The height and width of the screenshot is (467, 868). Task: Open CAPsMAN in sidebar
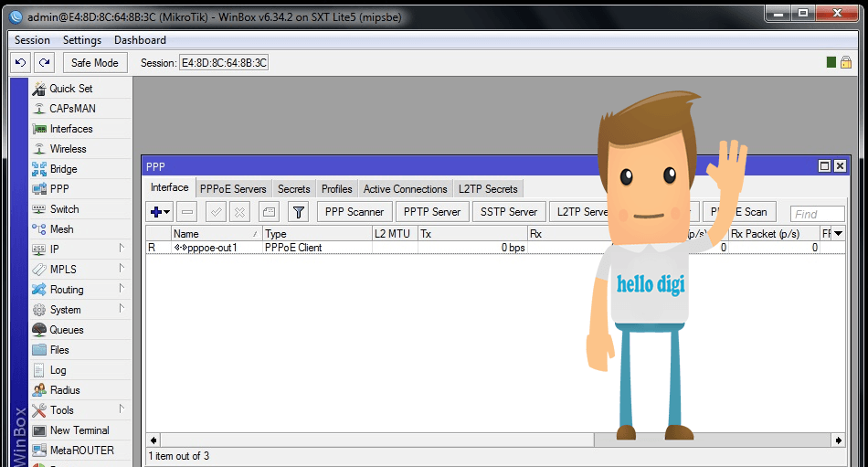point(80,109)
